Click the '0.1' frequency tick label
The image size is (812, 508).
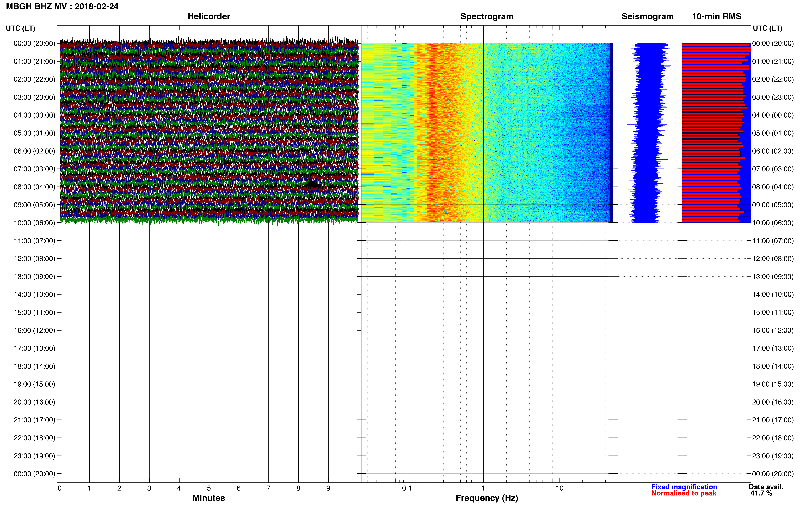pyautogui.click(x=407, y=488)
